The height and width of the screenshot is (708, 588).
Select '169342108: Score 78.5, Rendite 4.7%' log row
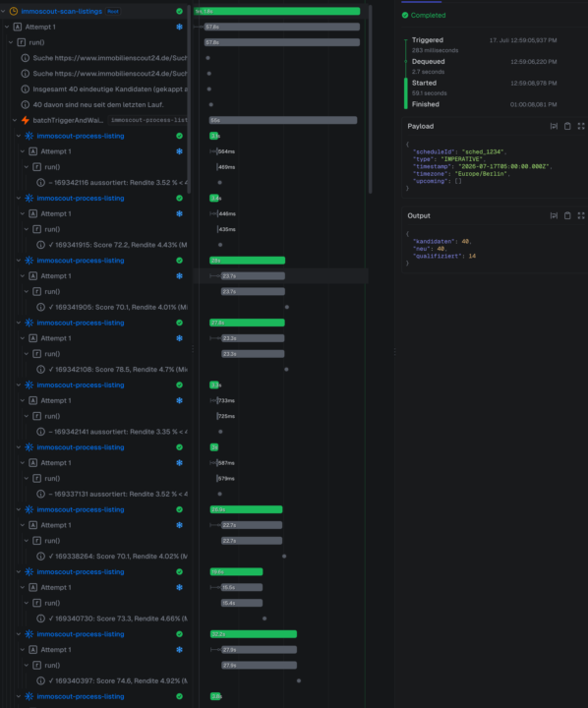pos(94,370)
